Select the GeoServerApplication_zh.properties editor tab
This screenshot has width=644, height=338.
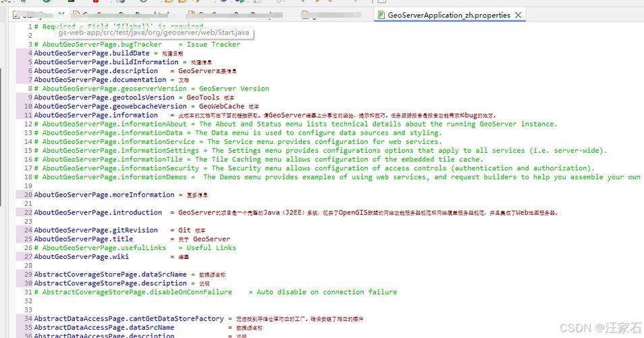click(450, 15)
